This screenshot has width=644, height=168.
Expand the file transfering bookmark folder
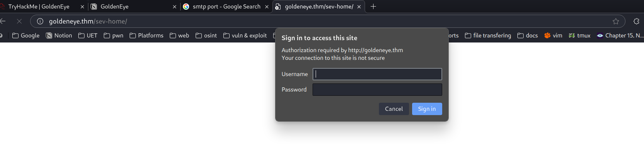(488, 36)
